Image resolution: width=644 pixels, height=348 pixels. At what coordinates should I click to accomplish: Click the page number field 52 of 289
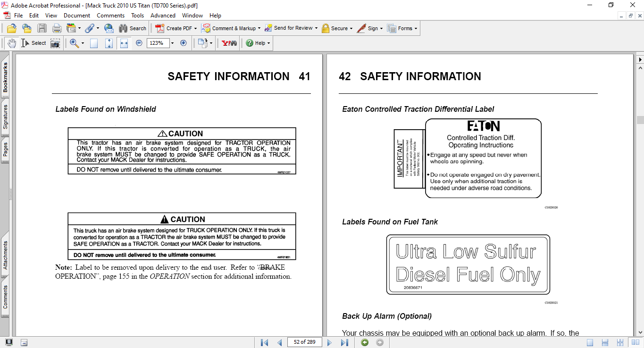304,342
